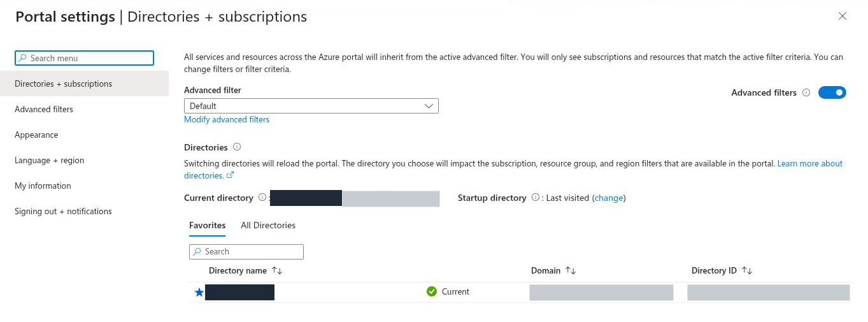Click the magnifier icon in Search menu box
868x322 pixels.
click(23, 58)
